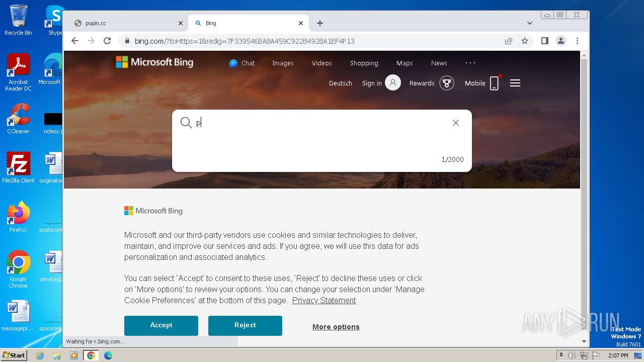Image resolution: width=644 pixels, height=362 pixels.
Task: Open Microsoft Edge from taskbar
Action: (x=108, y=355)
